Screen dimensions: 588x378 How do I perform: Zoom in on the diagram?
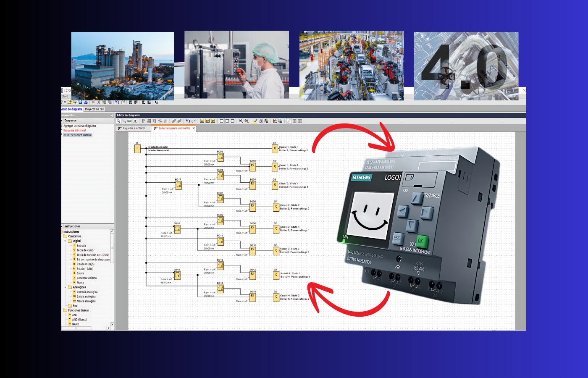point(241,121)
